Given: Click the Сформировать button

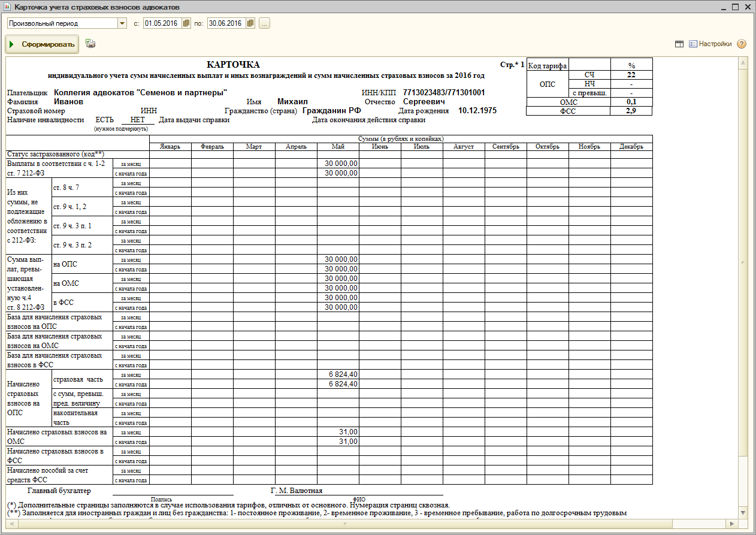Looking at the screenshot, I should (x=42, y=44).
